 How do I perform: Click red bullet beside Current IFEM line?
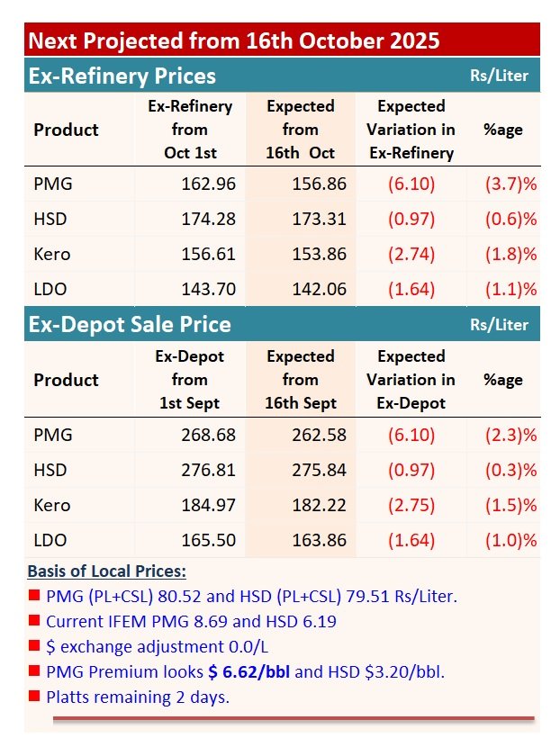pyautogui.click(x=34, y=620)
